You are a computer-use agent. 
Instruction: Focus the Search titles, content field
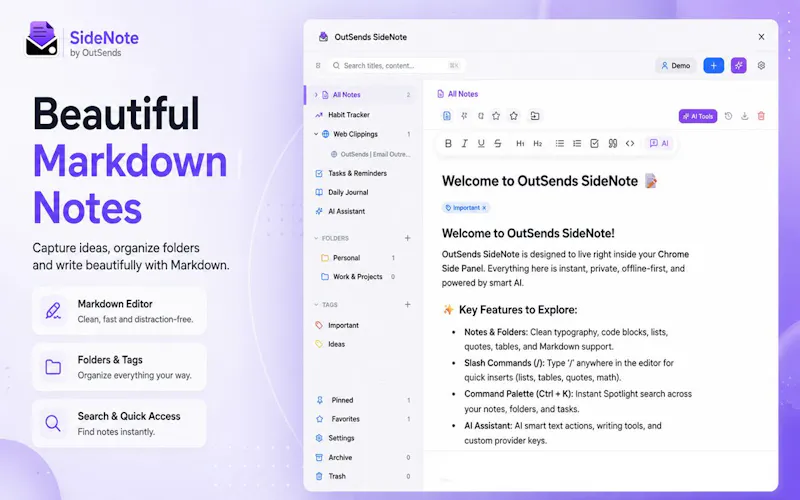click(396, 65)
